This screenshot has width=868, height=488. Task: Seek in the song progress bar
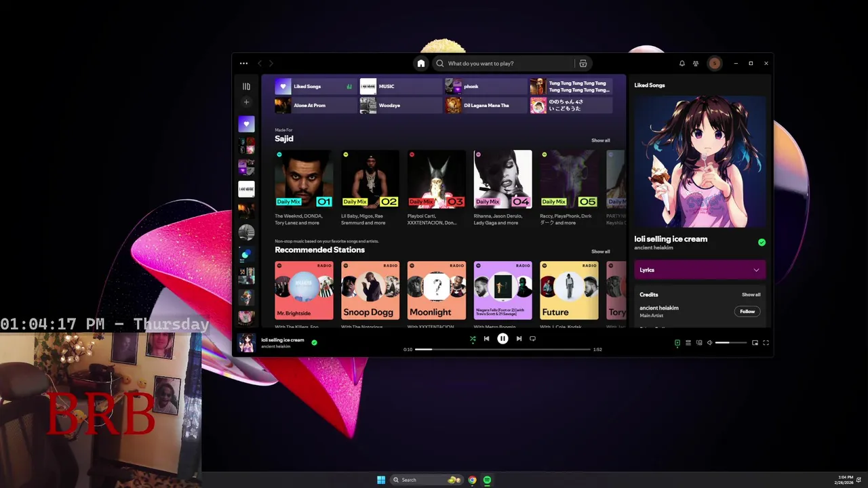click(502, 350)
